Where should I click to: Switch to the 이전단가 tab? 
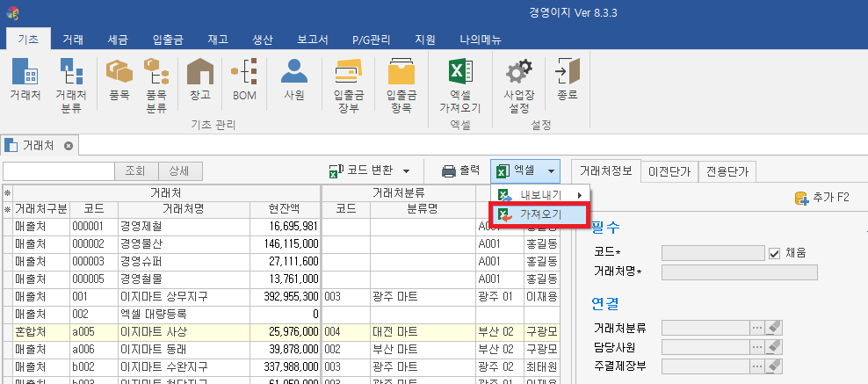669,171
